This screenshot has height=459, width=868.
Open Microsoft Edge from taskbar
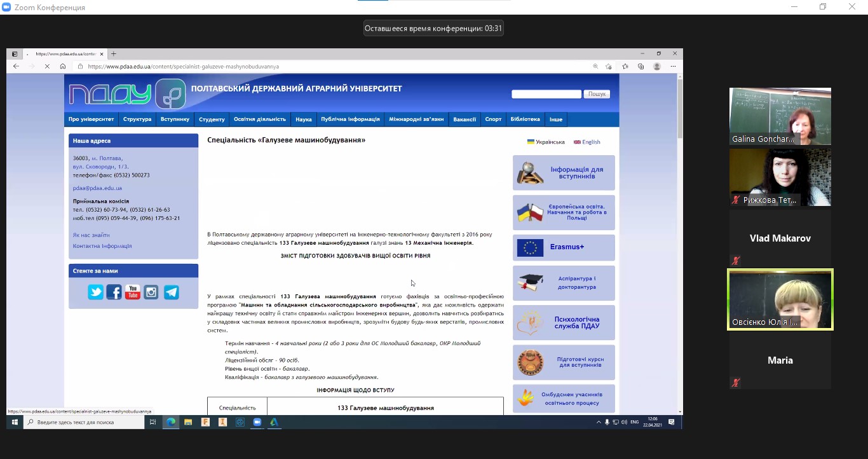point(171,422)
